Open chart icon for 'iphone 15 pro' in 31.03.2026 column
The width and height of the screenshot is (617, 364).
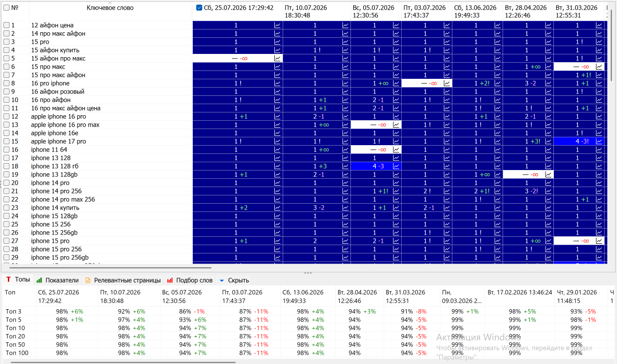click(x=599, y=241)
